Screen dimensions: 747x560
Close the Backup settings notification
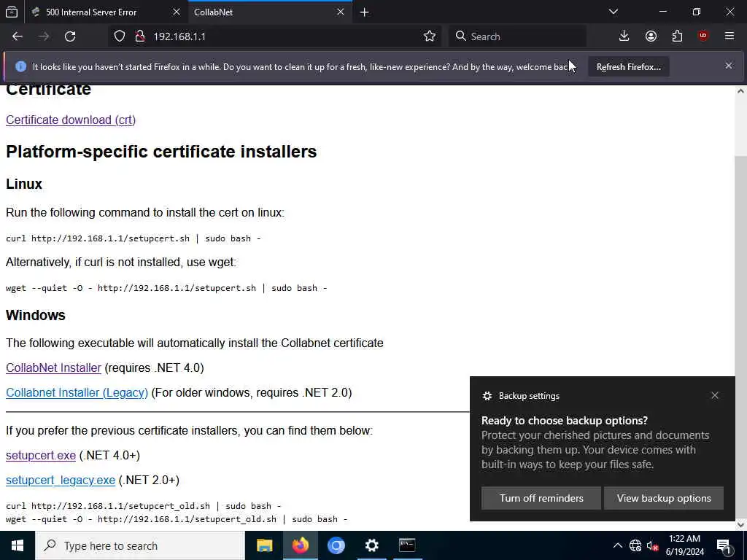coord(715,395)
